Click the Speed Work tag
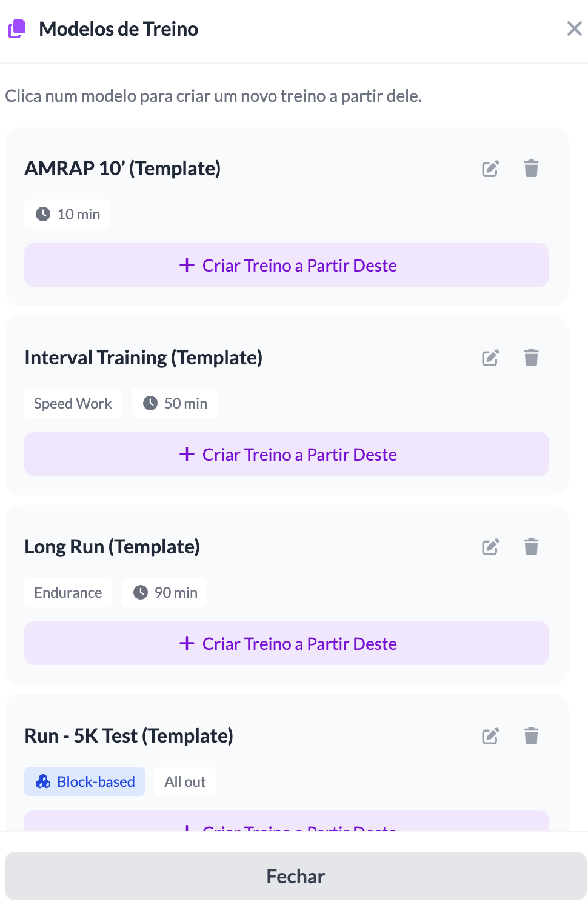The width and height of the screenshot is (588, 919). (73, 404)
